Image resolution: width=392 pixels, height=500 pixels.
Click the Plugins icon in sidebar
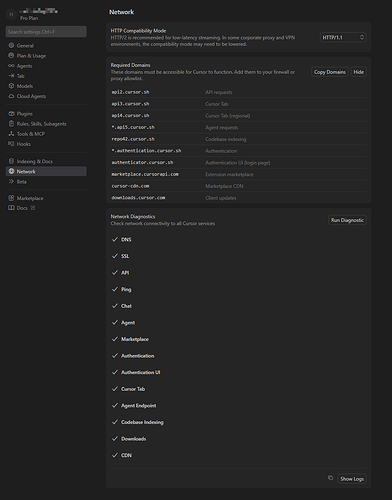(11, 114)
